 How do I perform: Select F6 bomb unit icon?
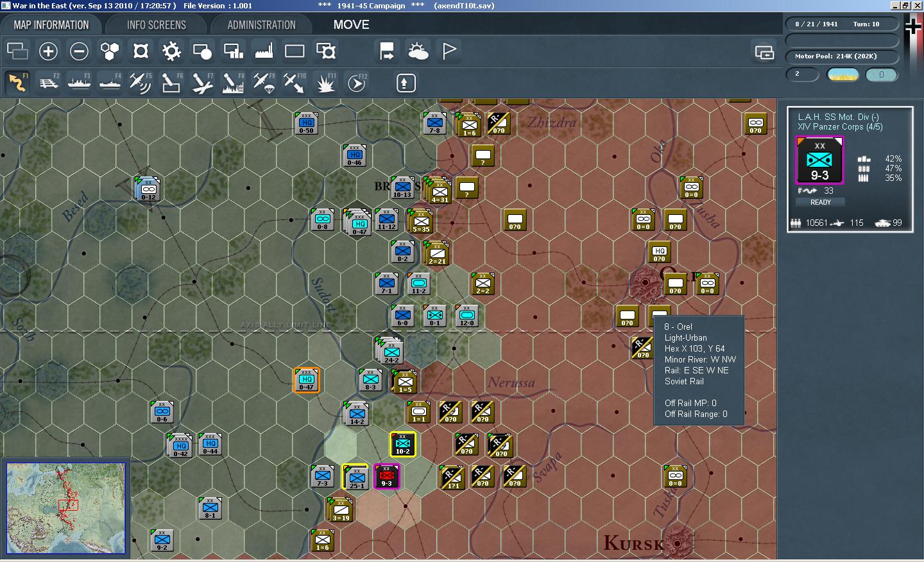click(x=171, y=83)
